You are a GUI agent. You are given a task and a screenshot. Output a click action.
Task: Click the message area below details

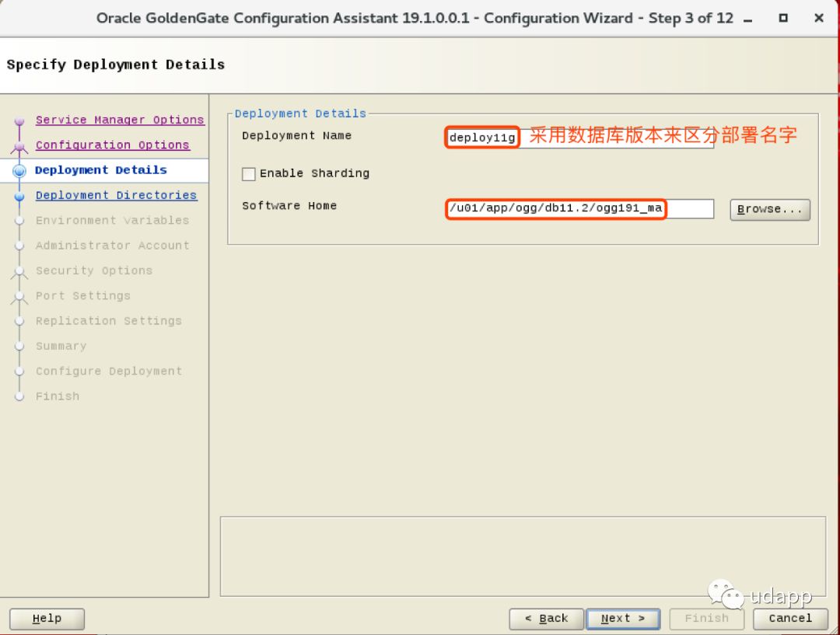(x=523, y=556)
